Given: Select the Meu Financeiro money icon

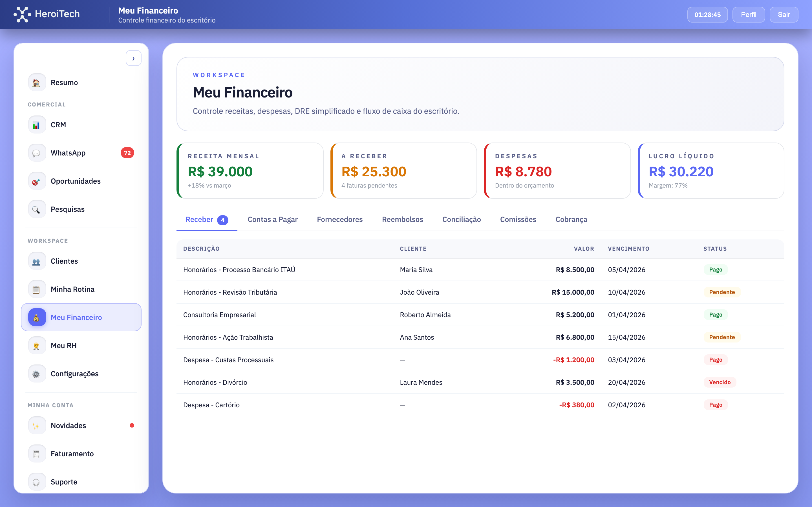Looking at the screenshot, I should tap(37, 317).
